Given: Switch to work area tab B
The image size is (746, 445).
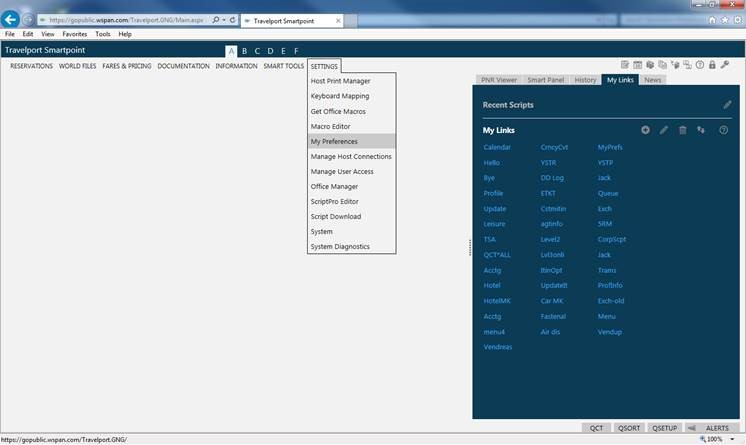Looking at the screenshot, I should click(x=244, y=51).
